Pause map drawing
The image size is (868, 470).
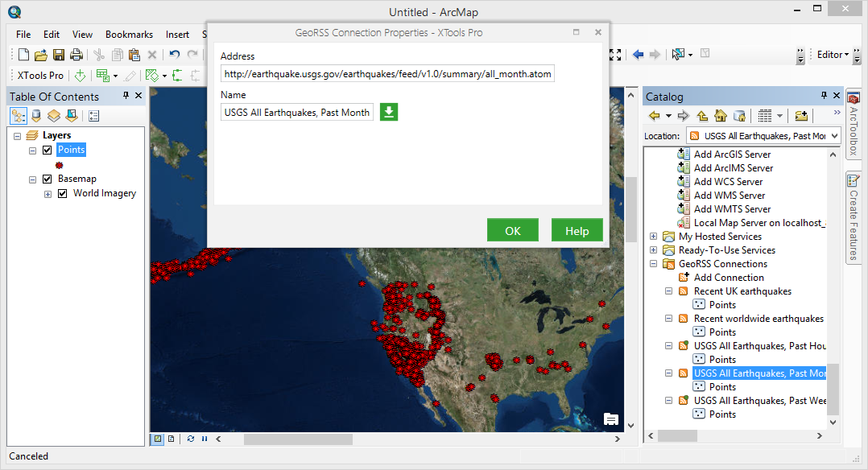coord(205,439)
